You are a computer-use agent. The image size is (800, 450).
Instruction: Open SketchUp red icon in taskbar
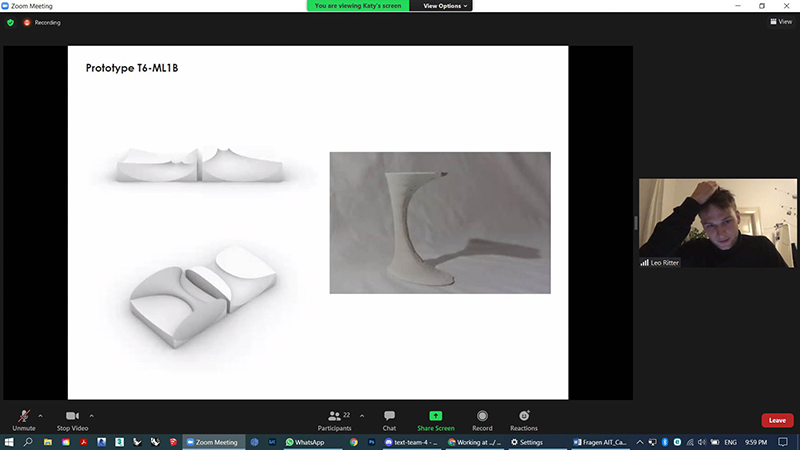coord(173,442)
